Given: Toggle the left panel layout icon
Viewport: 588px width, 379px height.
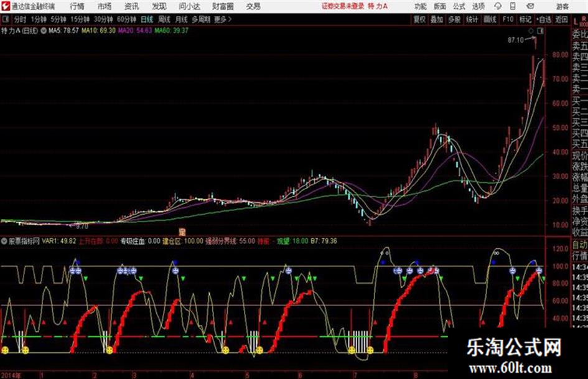Looking at the screenshot, I should point(5,19).
